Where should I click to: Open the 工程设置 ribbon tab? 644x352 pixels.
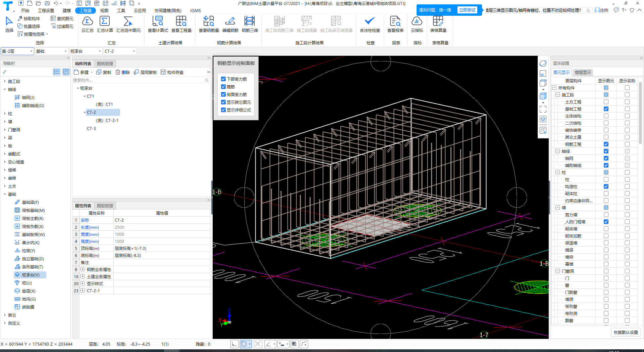46,10
